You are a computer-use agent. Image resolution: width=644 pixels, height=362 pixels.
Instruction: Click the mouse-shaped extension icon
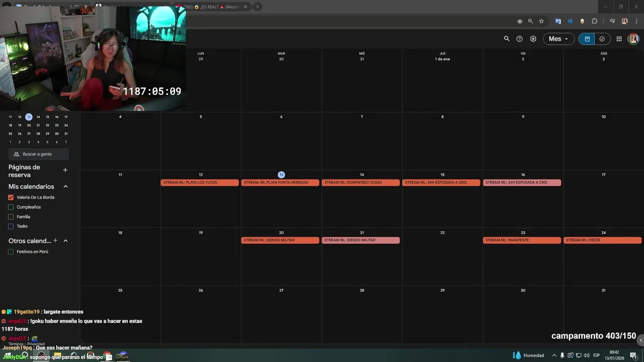click(582, 21)
